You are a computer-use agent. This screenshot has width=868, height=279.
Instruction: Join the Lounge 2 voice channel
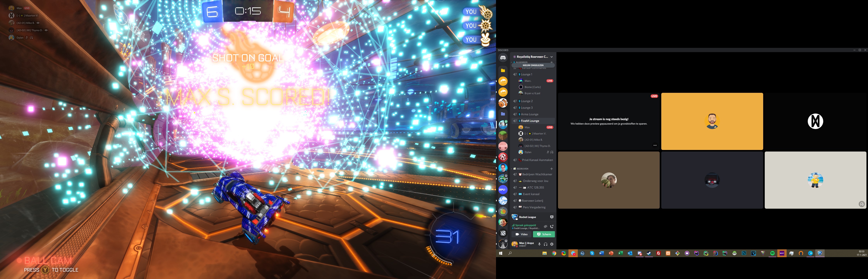[527, 101]
